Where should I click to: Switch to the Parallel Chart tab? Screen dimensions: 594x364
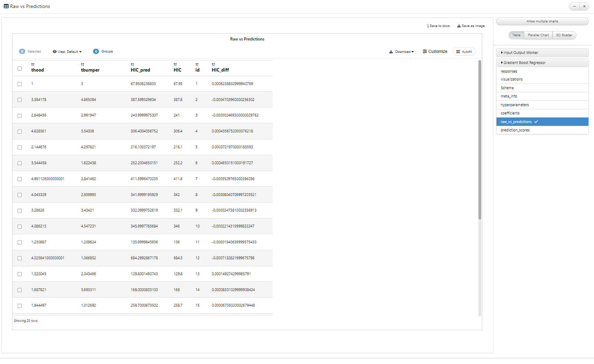tap(538, 35)
